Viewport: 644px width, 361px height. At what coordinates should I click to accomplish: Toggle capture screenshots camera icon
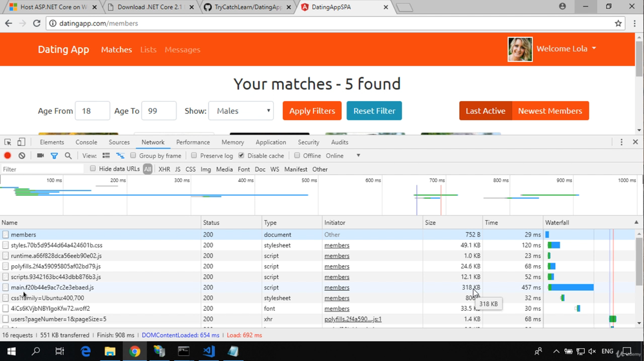click(x=40, y=156)
